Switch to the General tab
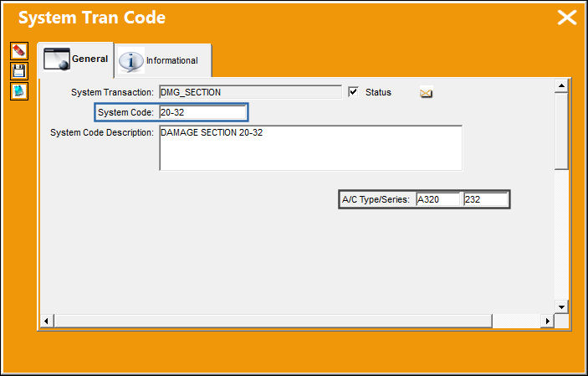588x376 pixels. 76,59
